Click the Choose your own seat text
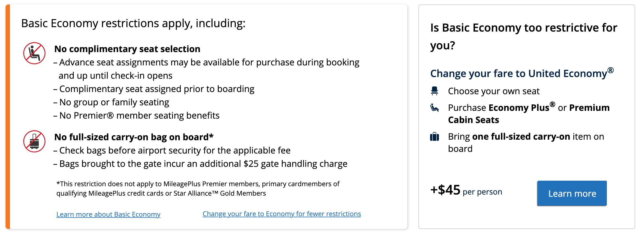The width and height of the screenshot is (644, 235). (494, 91)
